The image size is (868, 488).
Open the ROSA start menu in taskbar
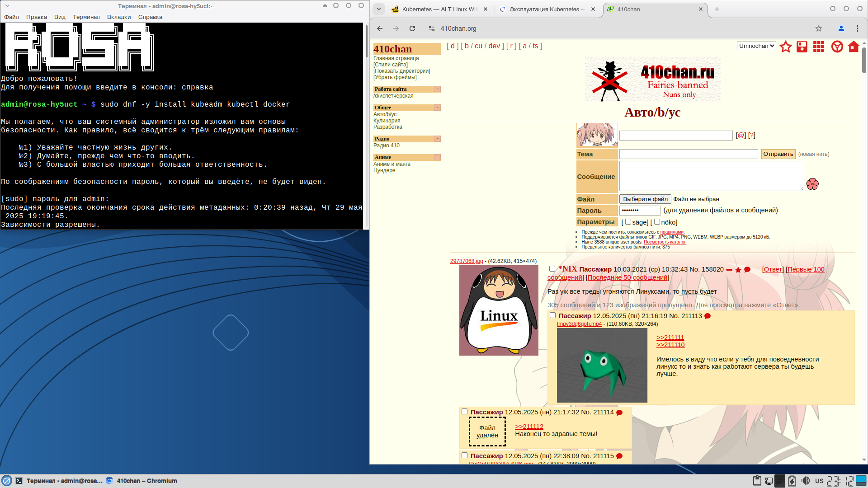coord(7,481)
